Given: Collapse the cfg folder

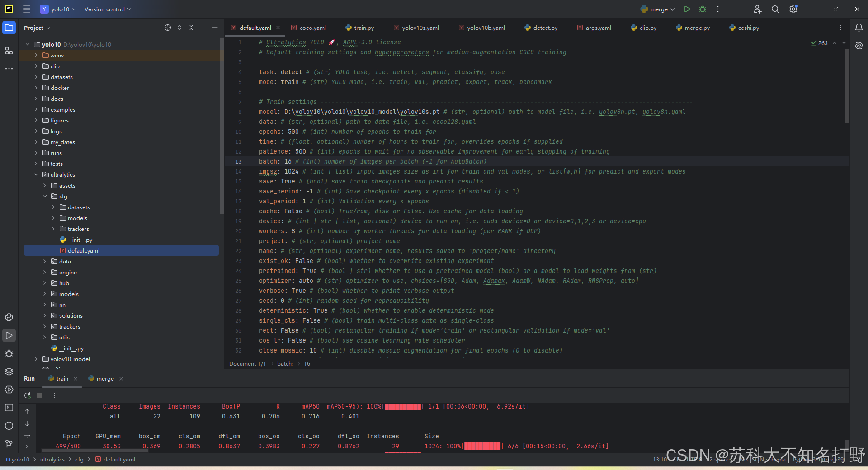Looking at the screenshot, I should point(45,196).
